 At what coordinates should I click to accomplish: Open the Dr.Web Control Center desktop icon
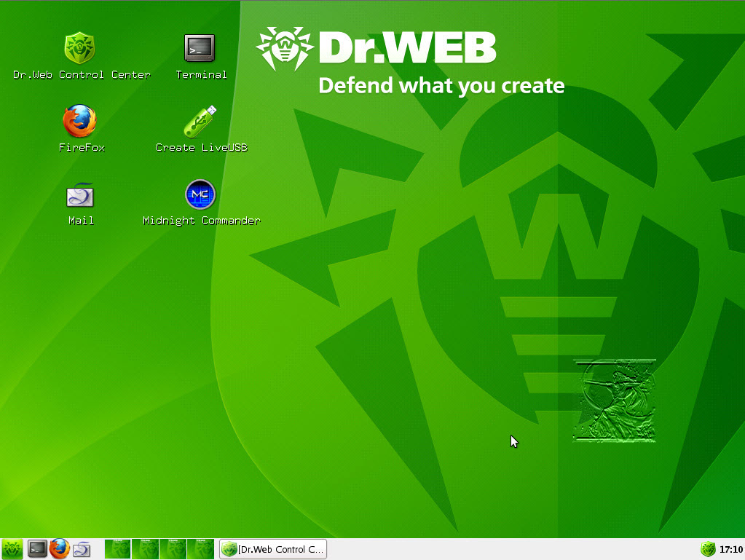pyautogui.click(x=80, y=49)
